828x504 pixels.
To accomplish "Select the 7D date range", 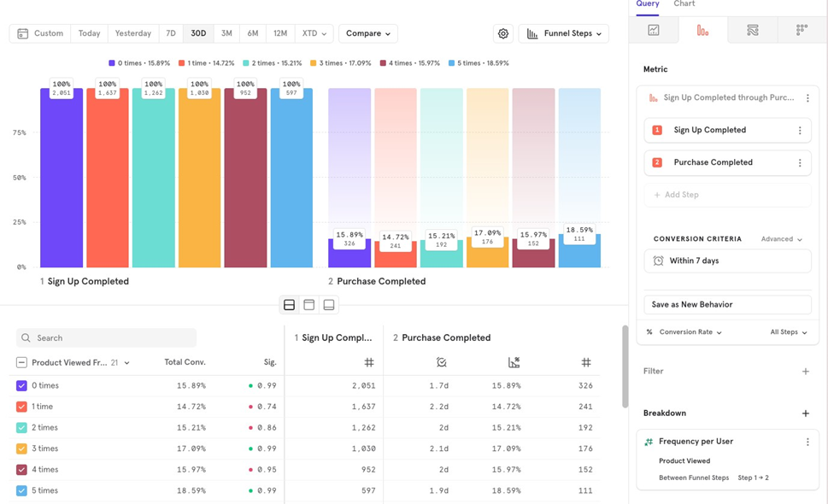I will [x=171, y=33].
